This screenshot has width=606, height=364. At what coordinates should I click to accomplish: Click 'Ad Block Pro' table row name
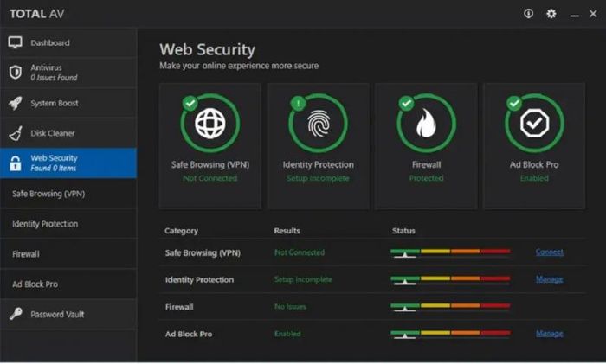tap(189, 335)
